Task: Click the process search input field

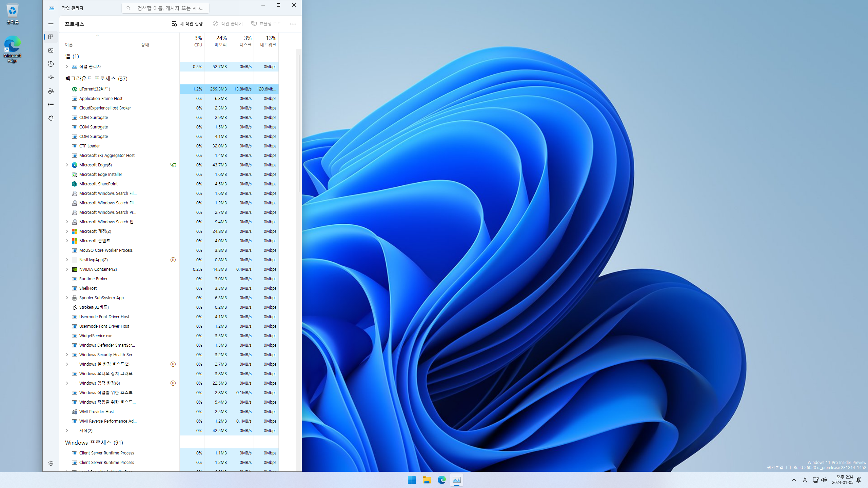Action: point(165,8)
